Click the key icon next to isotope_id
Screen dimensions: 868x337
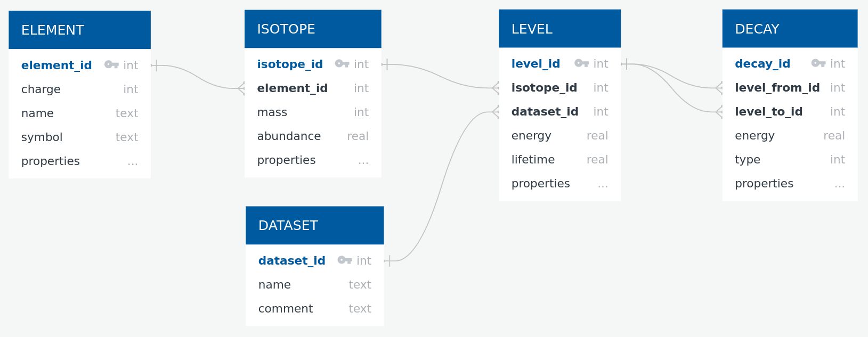tap(342, 64)
